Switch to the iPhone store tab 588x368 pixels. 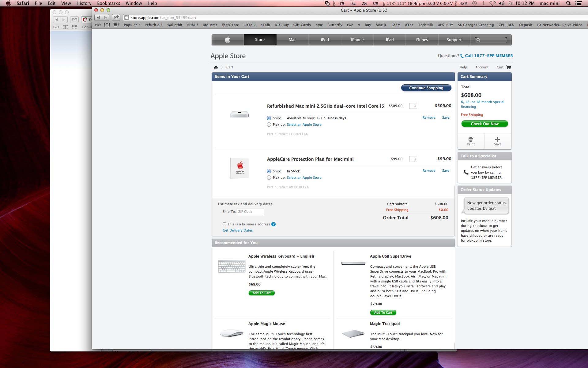click(x=357, y=40)
